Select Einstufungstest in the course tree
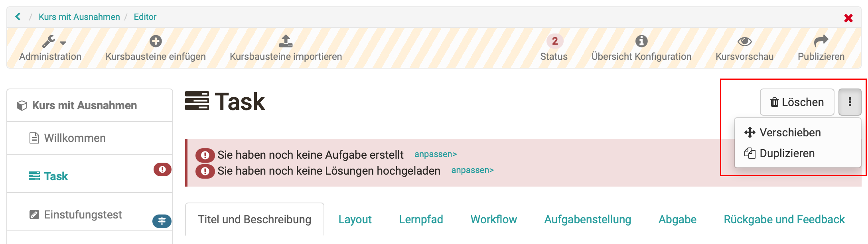 coord(83,214)
